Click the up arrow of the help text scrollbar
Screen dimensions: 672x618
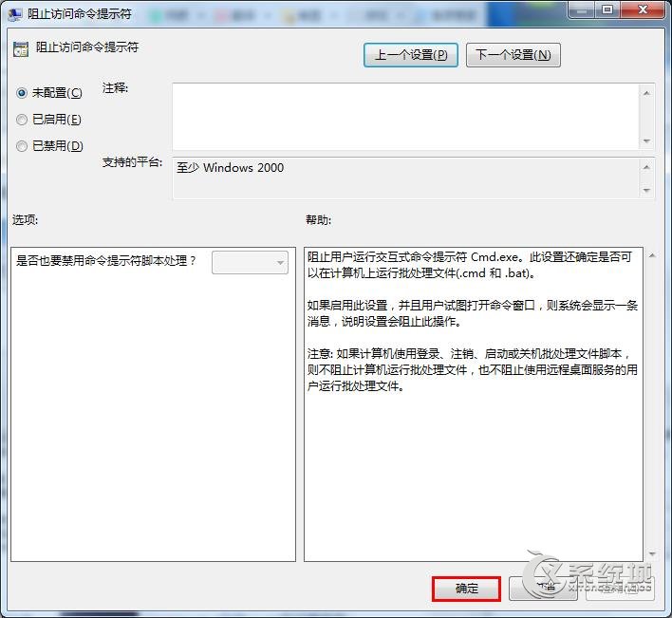[x=652, y=256]
